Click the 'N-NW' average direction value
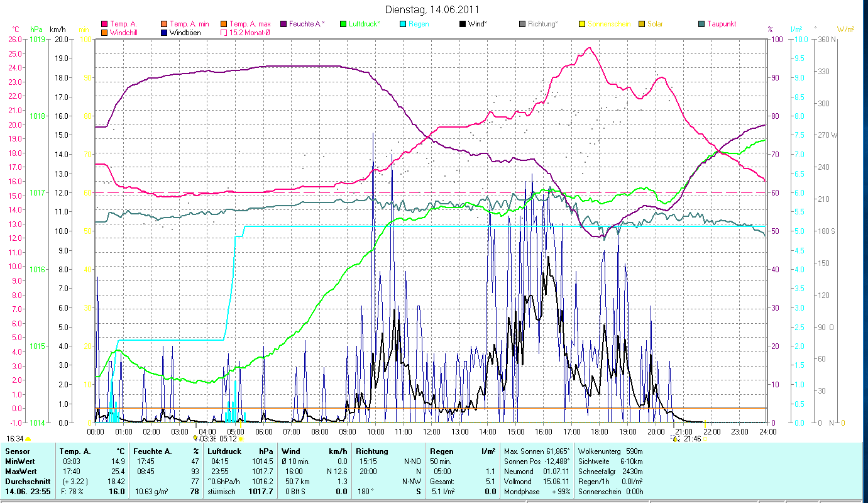Viewport: 868px width, 503px height. coord(412,482)
